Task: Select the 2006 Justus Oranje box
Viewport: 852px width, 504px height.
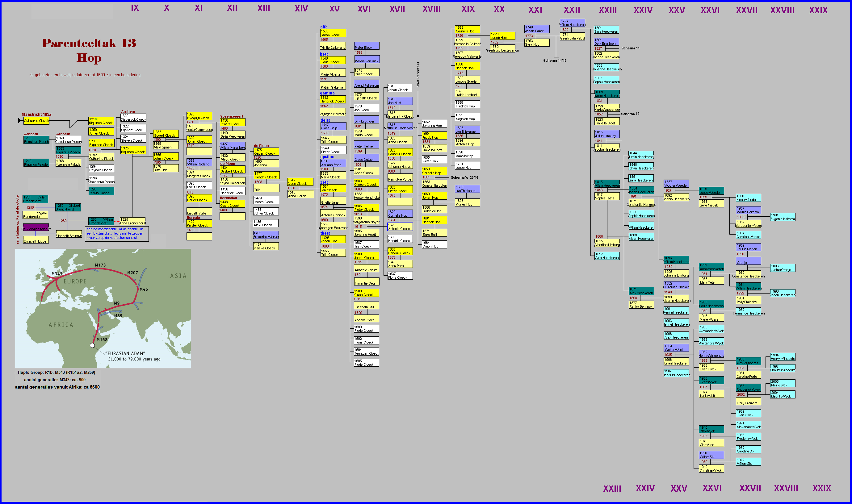Action: [782, 268]
